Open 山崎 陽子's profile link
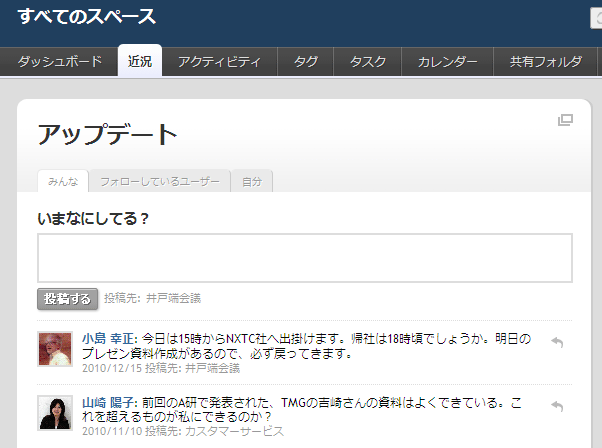602x448 pixels. (109, 403)
